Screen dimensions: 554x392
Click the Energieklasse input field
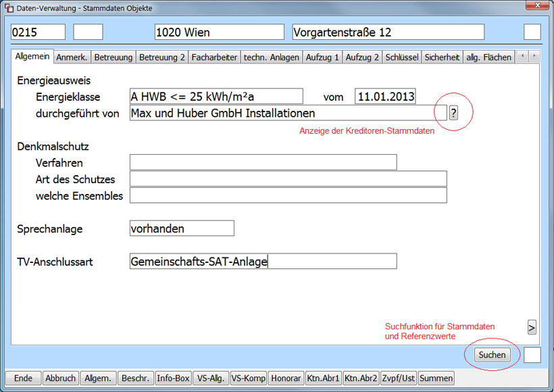coord(216,96)
